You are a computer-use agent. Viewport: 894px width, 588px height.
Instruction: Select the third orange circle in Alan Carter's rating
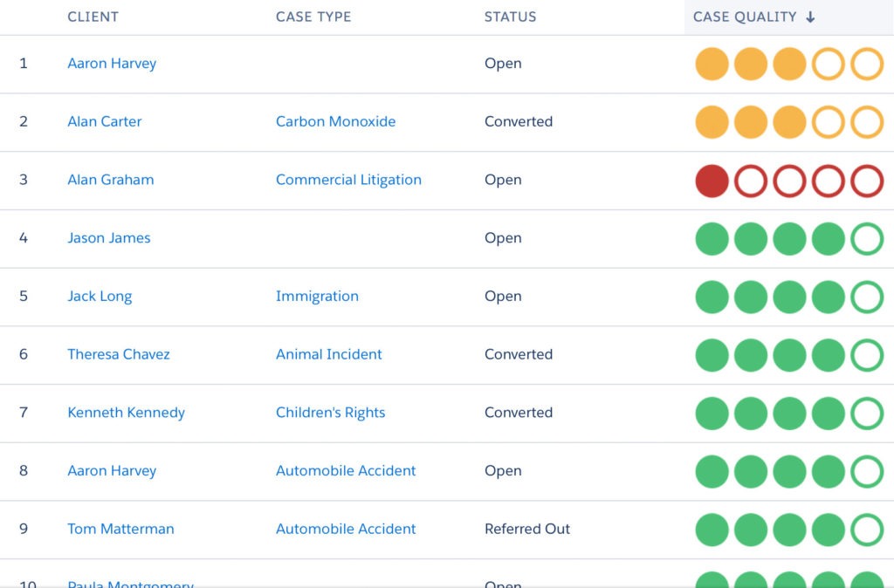(x=789, y=122)
